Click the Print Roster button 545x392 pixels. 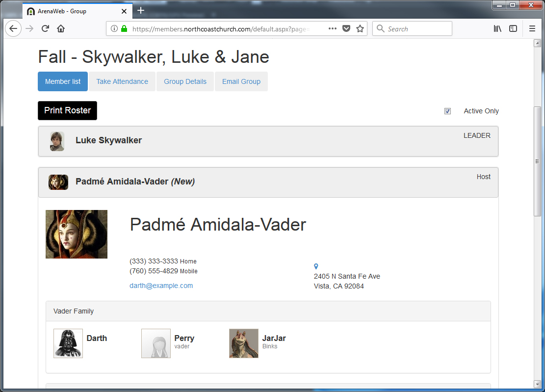(67, 110)
